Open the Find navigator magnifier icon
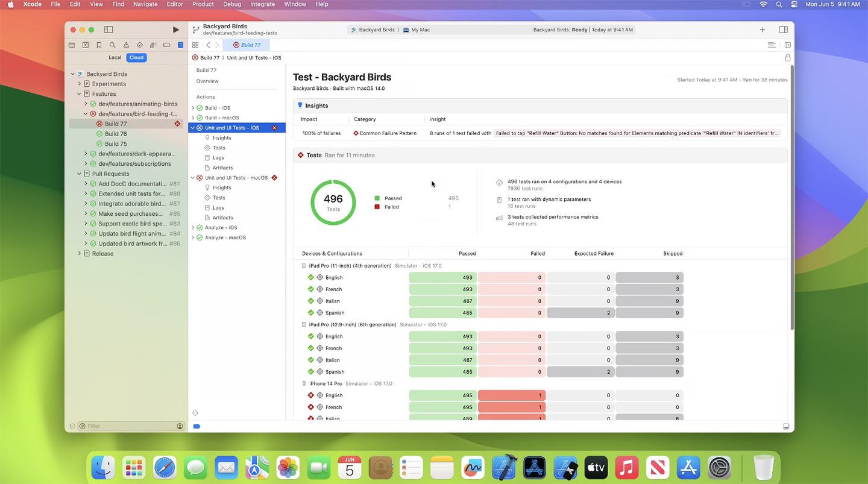The image size is (868, 484). [113, 45]
